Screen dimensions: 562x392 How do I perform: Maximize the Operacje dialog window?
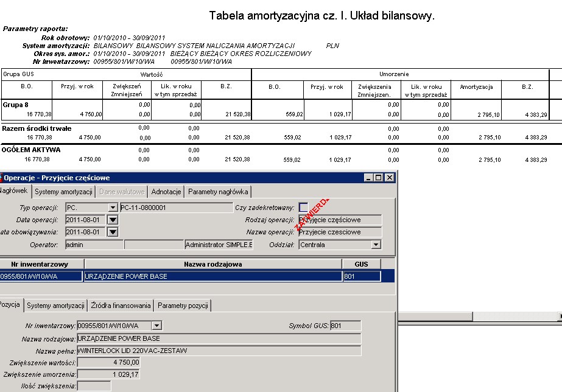coord(379,177)
